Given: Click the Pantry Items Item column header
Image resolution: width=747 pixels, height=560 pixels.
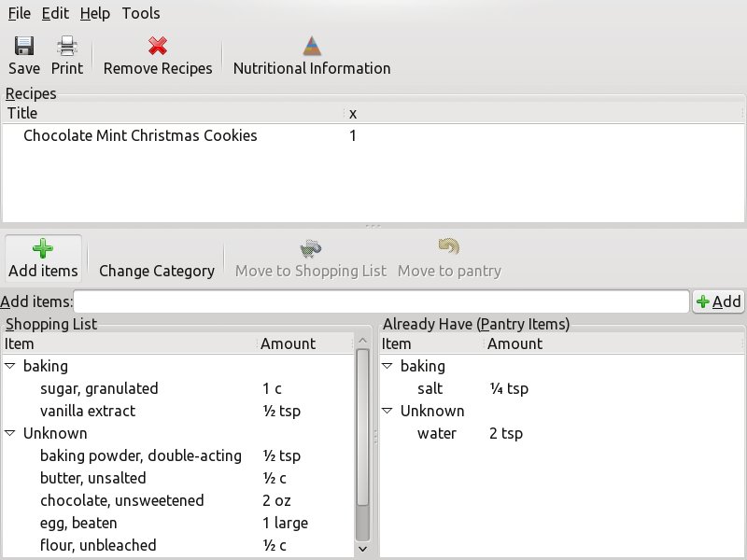Looking at the screenshot, I should click(x=431, y=343).
